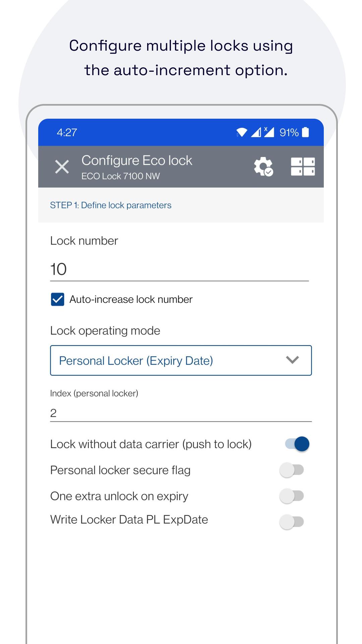Close the Configure Eco lock screen
The image size is (362, 644).
(62, 167)
